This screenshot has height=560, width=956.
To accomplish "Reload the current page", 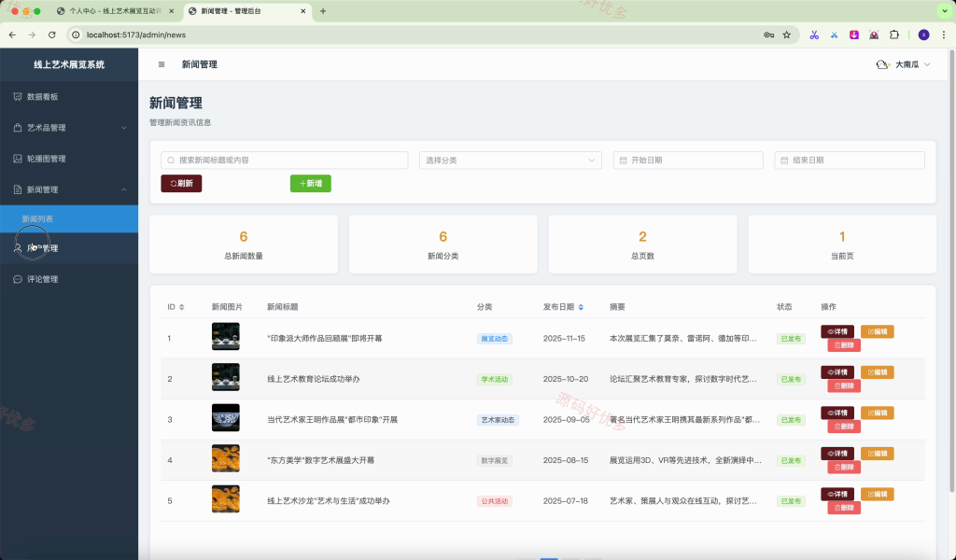I will 52,35.
